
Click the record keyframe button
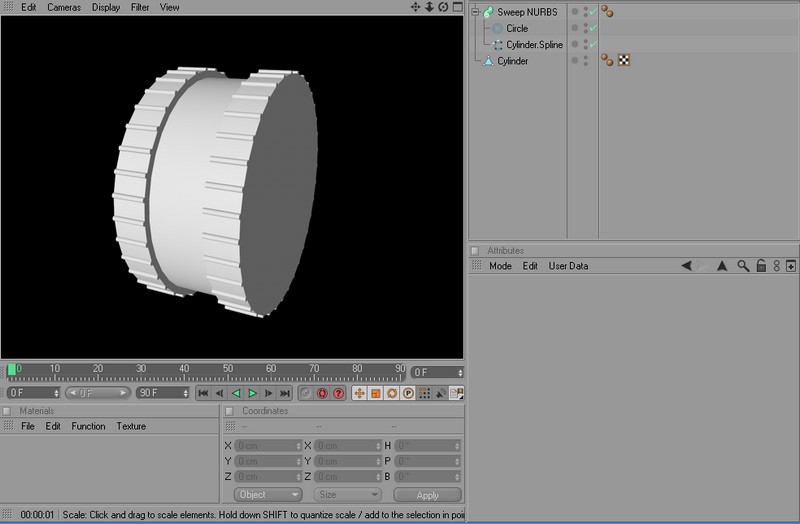coord(305,393)
